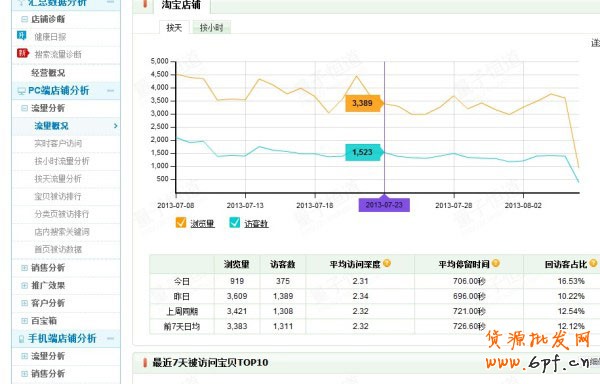Go to 按天流量分析 page
The height and width of the screenshot is (384, 600).
58,179
